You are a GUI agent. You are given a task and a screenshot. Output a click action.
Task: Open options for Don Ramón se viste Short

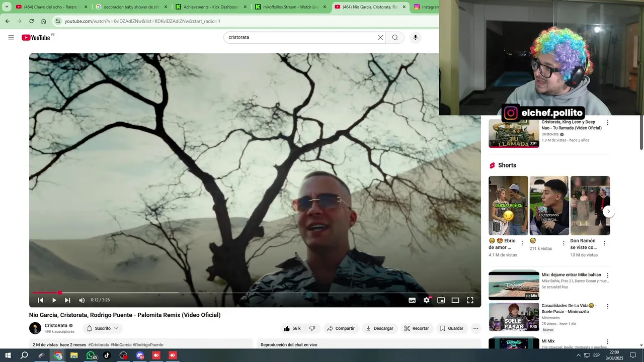(x=605, y=243)
